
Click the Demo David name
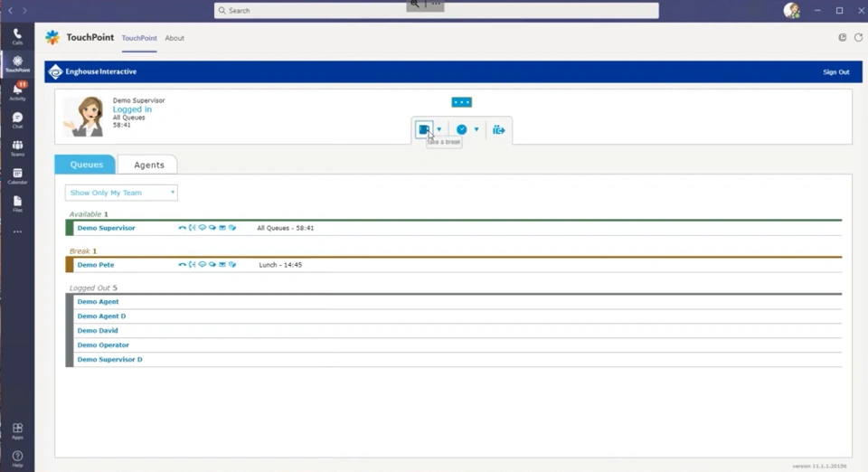pos(98,330)
